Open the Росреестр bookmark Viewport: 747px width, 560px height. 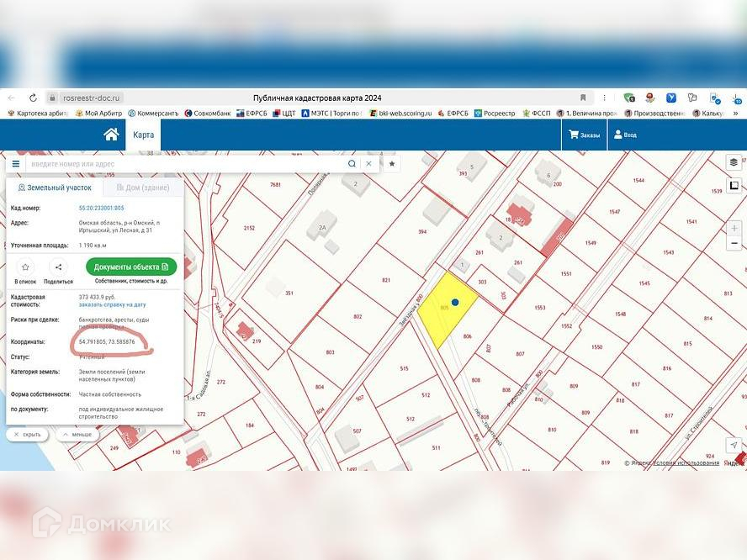[x=495, y=114]
